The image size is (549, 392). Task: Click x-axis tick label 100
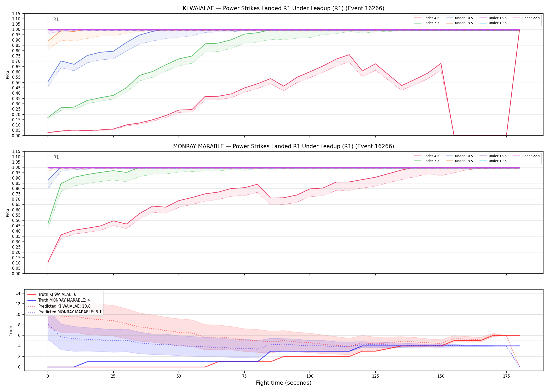pos(310,376)
